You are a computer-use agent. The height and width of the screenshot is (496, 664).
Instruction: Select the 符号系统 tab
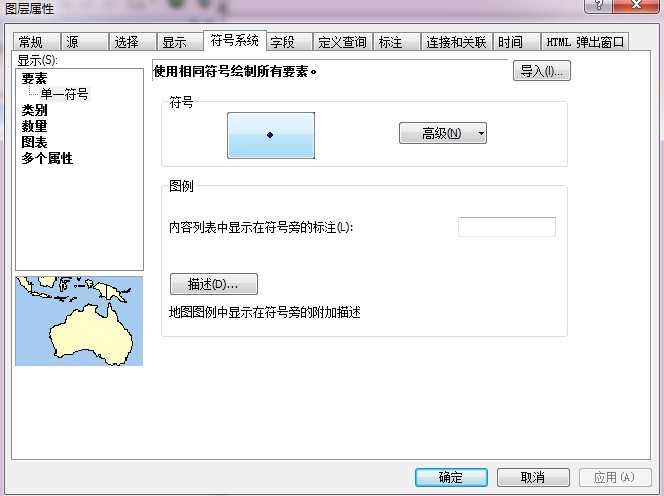[x=235, y=41]
